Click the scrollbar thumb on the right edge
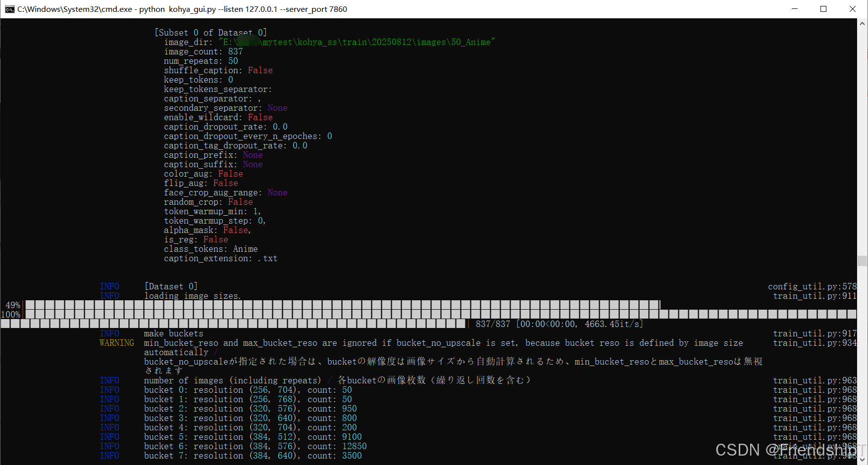 click(x=862, y=261)
